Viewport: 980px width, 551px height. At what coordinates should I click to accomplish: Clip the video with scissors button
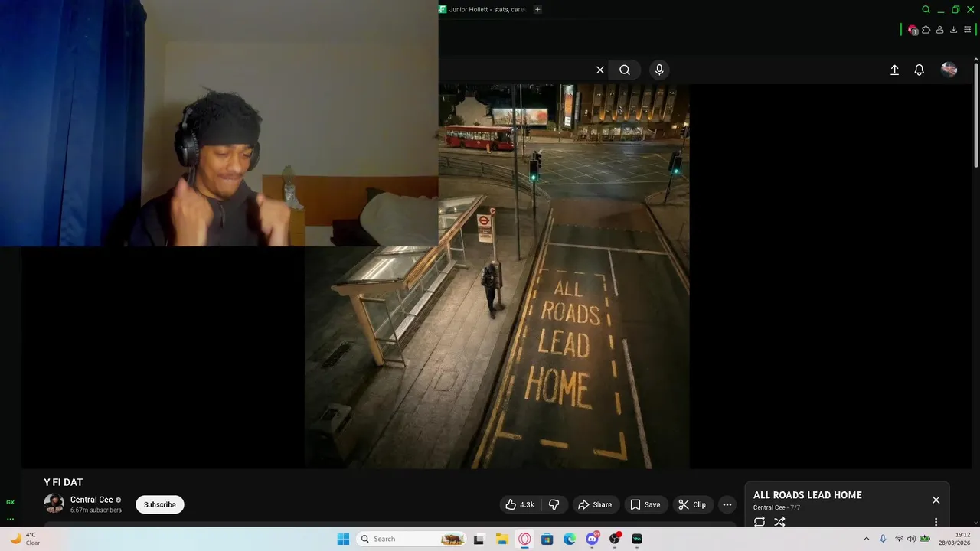[692, 504]
